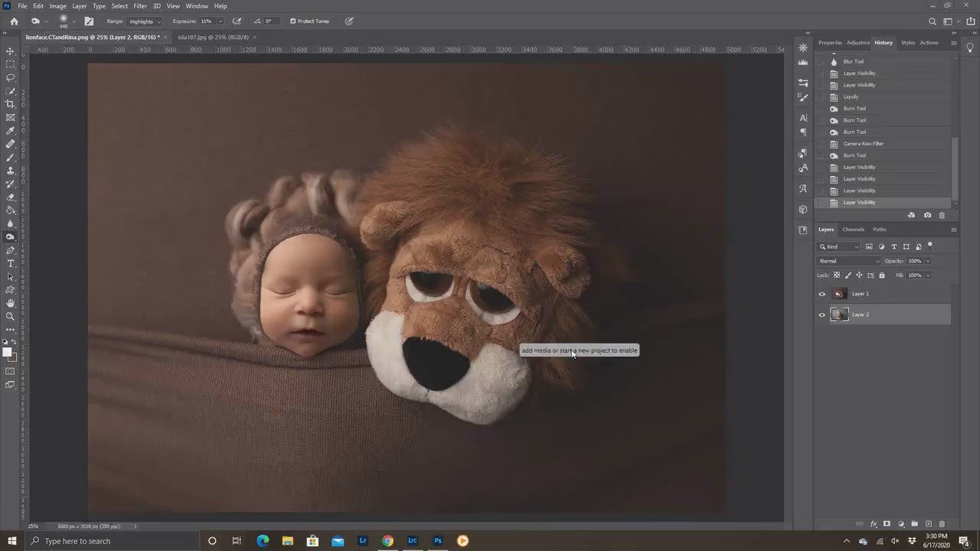Open the Filter menu
Viewport: 980px width, 551px height.
(139, 5)
